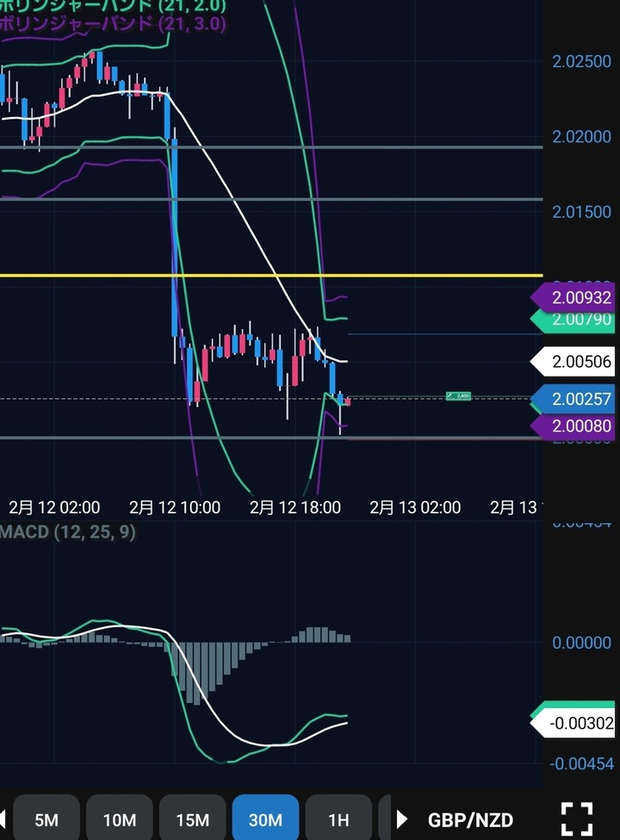This screenshot has height=840, width=620.
Task: Tap the green order marker on price line
Action: pyautogui.click(x=458, y=396)
